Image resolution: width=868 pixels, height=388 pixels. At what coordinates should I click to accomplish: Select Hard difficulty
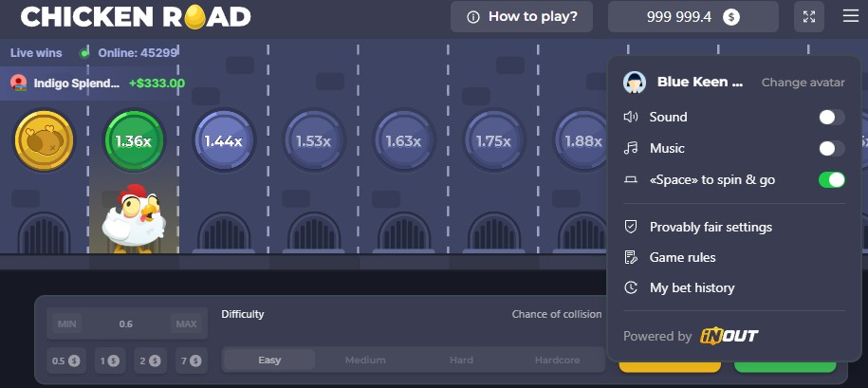pyautogui.click(x=461, y=360)
